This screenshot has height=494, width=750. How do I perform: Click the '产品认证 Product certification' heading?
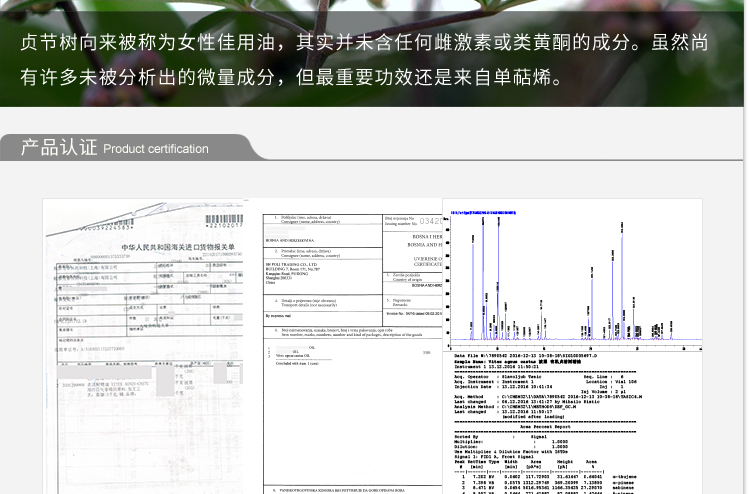coord(114,148)
